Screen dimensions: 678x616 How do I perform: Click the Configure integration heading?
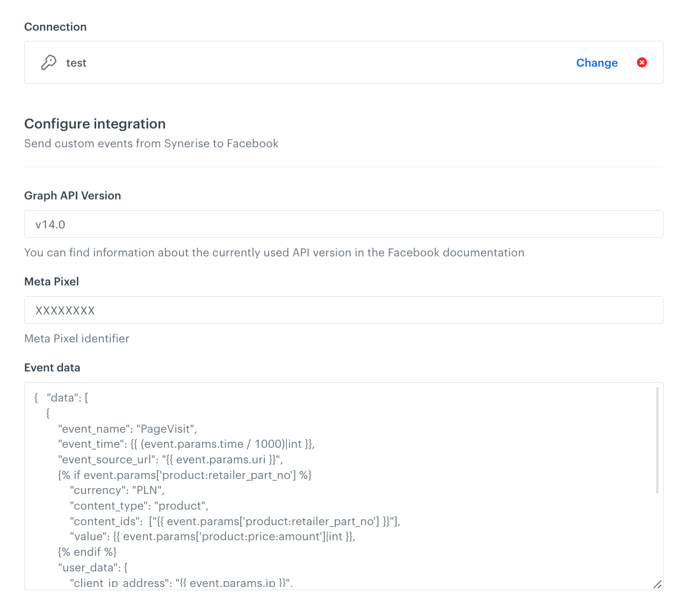(95, 124)
